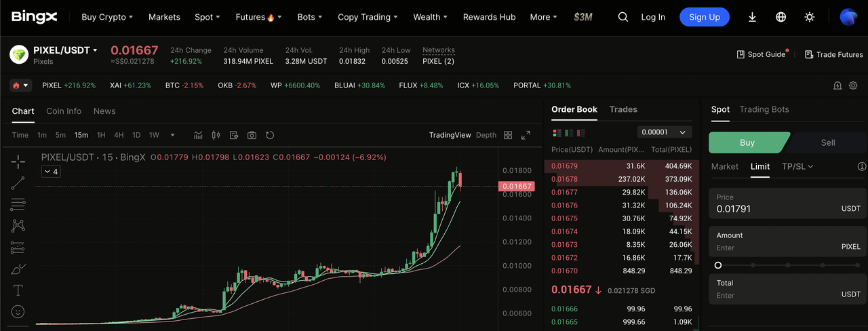
Task: Open the Spot Guide link
Action: (761, 54)
